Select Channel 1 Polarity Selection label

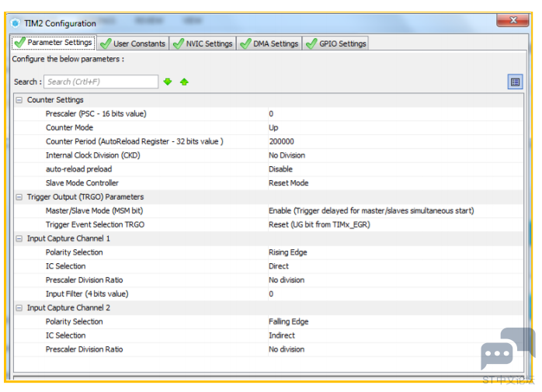coord(75,252)
